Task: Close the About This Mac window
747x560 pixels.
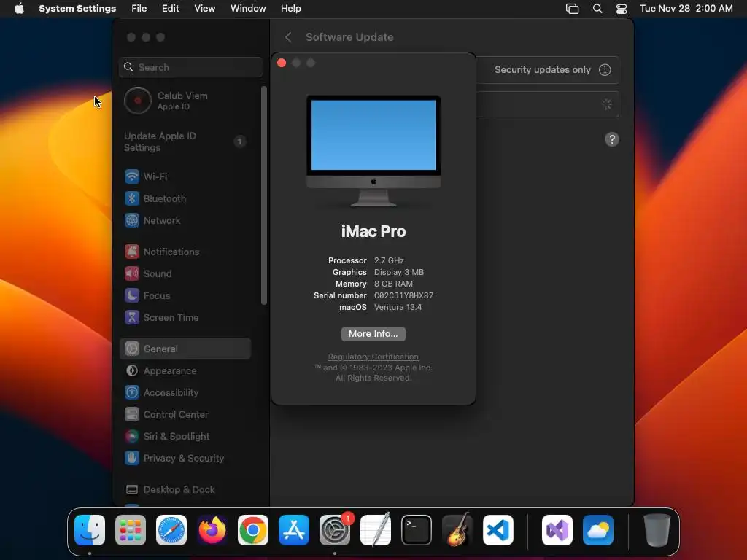Action: (x=282, y=63)
